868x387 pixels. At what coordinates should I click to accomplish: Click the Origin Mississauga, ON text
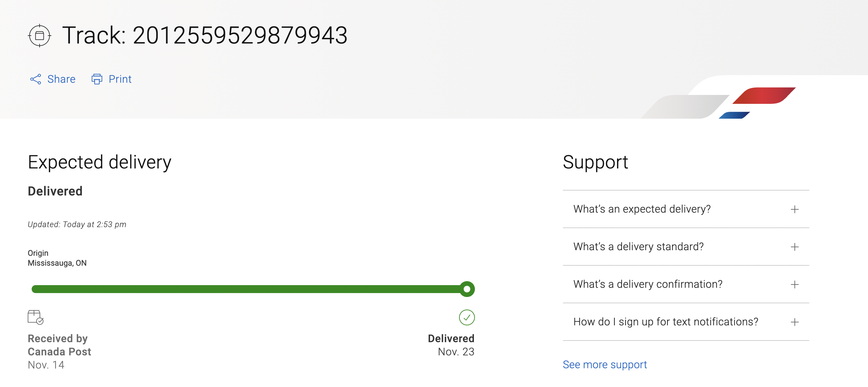pos(57,258)
